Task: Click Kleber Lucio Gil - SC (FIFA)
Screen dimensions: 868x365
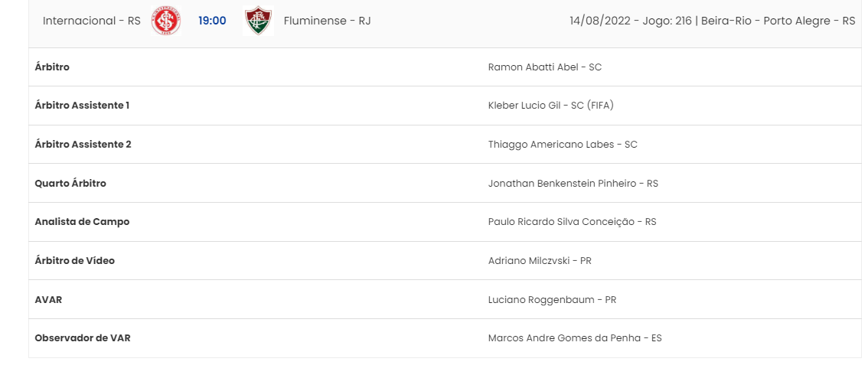Action: [551, 105]
